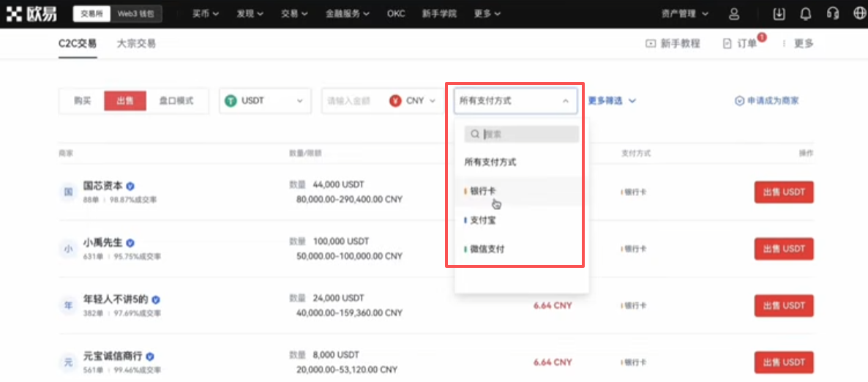Select the 出售 sell toggle
The height and width of the screenshot is (382, 868).
(125, 101)
